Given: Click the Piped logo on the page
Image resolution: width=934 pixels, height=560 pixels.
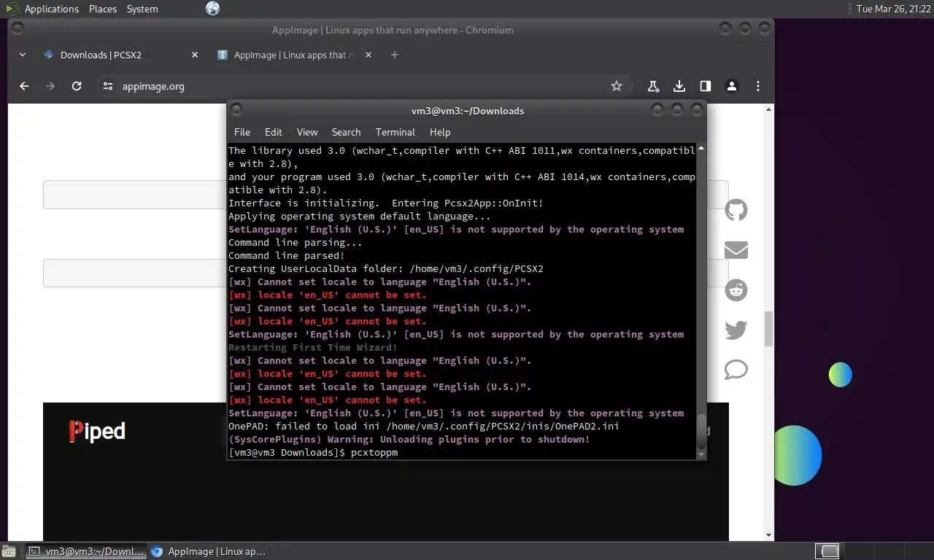Looking at the screenshot, I should point(97,431).
